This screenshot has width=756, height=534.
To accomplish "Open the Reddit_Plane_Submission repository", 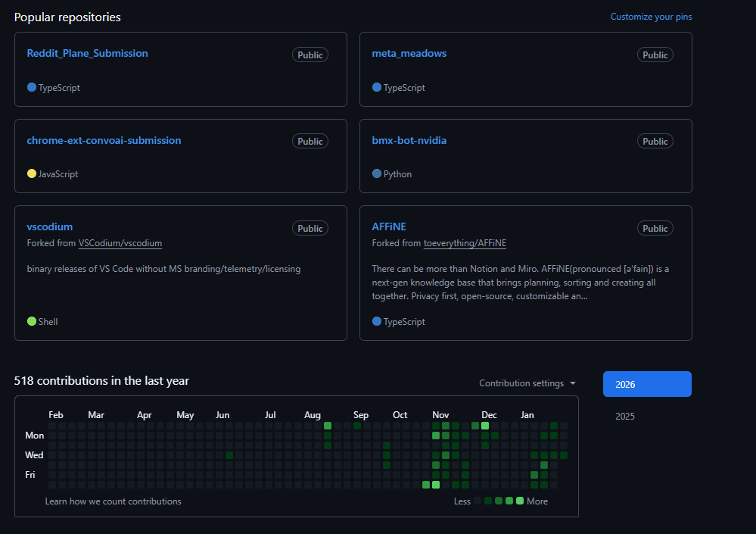I will tap(87, 53).
